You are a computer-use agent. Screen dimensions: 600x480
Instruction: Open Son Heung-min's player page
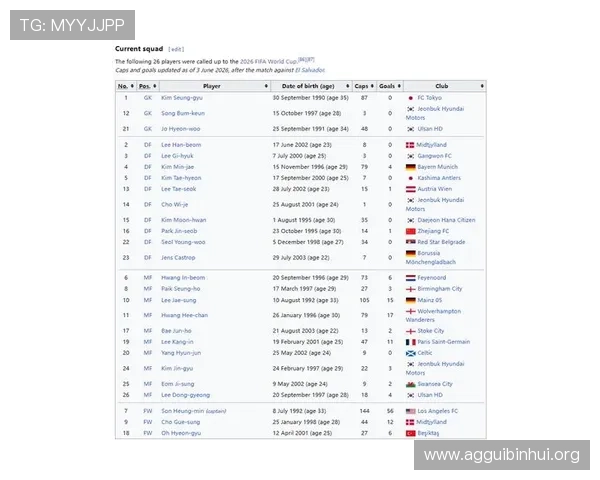(x=183, y=411)
